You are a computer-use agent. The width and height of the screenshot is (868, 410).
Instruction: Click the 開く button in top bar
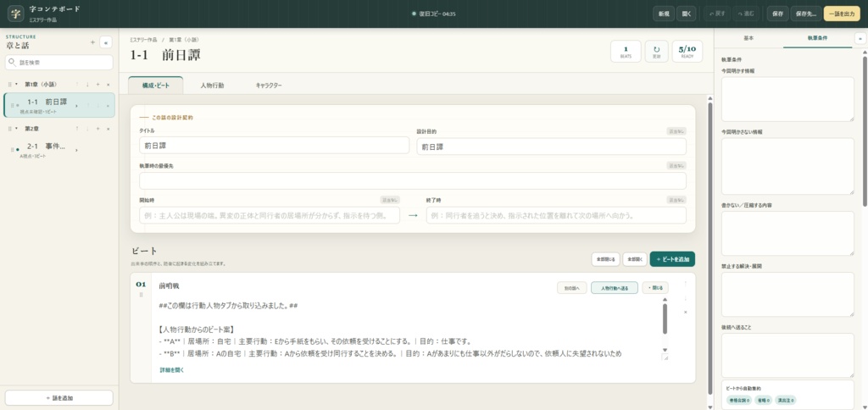[687, 14]
